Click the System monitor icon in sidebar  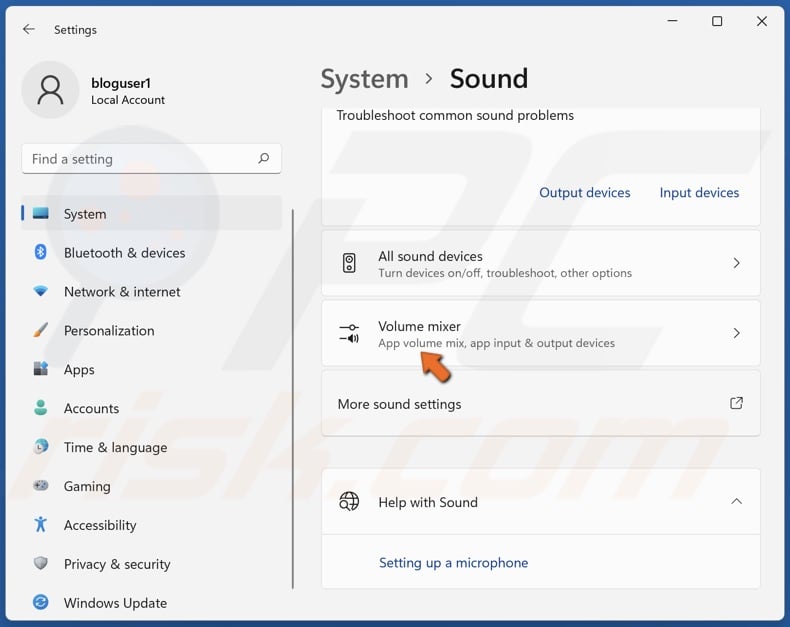coord(41,213)
